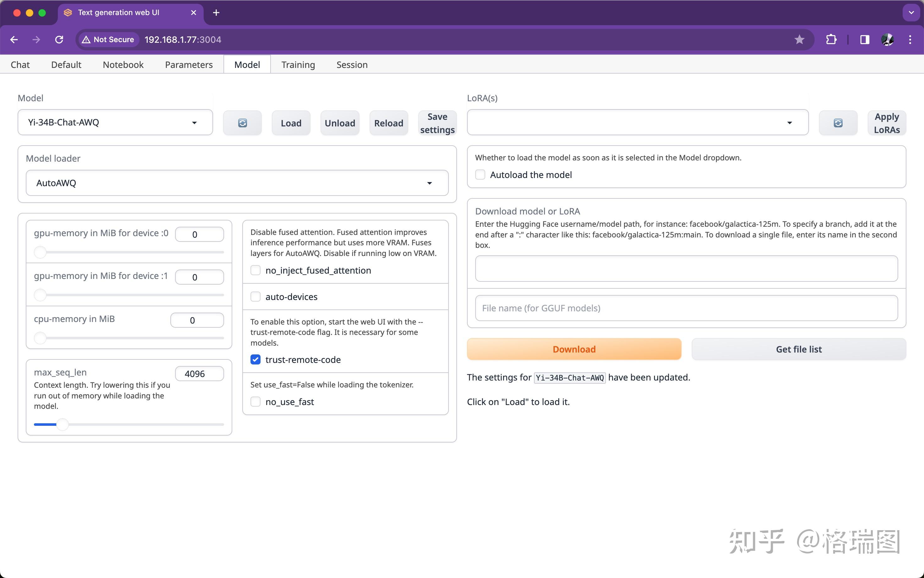Enable Autoload the model checkbox
Image resolution: width=924 pixels, height=578 pixels.
tap(480, 175)
